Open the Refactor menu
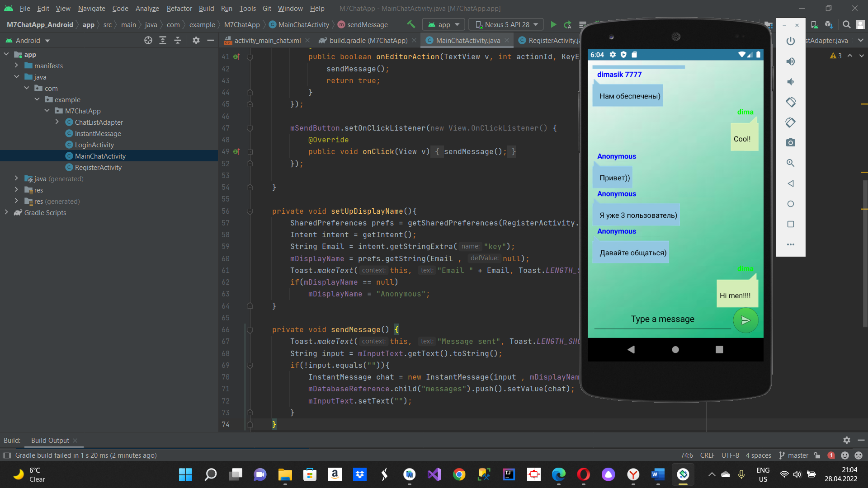Screen dimensions: 868x488 (179, 9)
